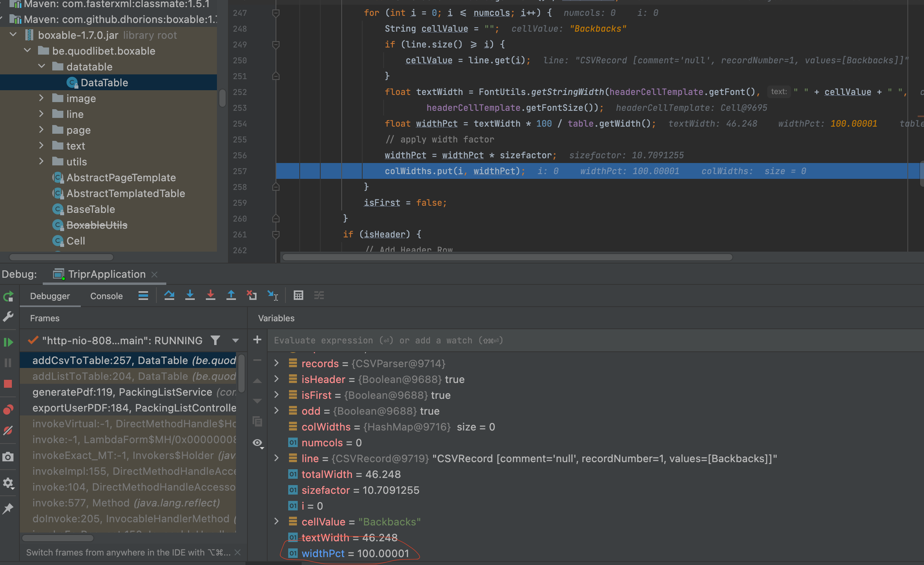Open the AbstractTemplatedTable class
The height and width of the screenshot is (565, 924).
point(125,193)
